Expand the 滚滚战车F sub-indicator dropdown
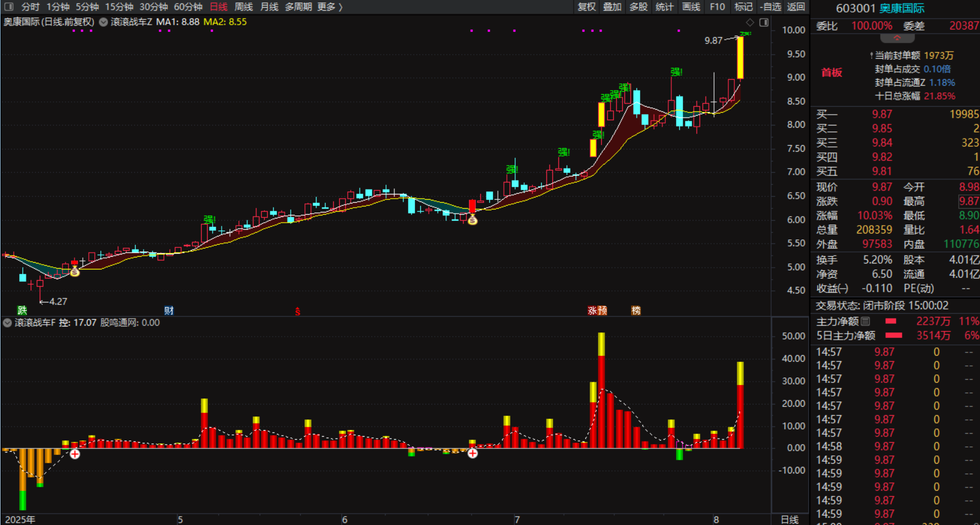Screen dimensions: 980x525 [x=7, y=323]
